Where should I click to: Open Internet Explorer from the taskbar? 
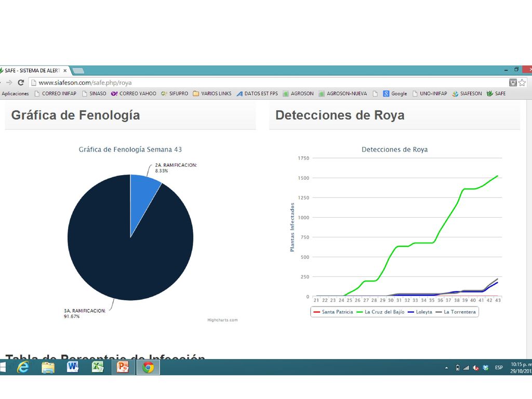point(23,367)
